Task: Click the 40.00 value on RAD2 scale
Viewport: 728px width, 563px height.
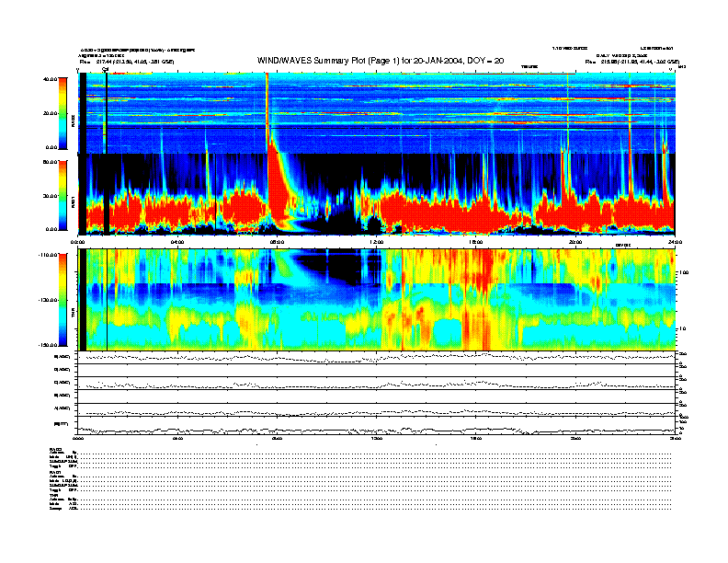Action: coord(46,79)
